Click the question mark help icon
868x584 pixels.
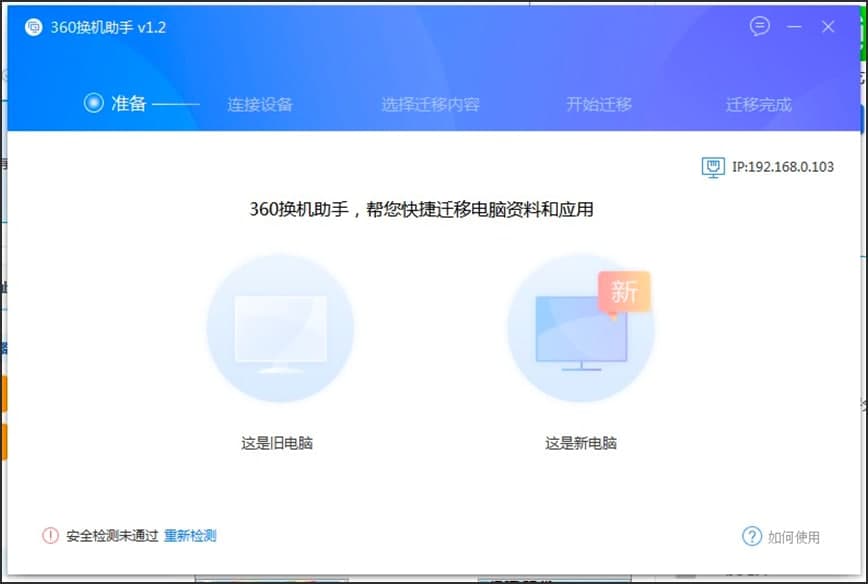(752, 536)
